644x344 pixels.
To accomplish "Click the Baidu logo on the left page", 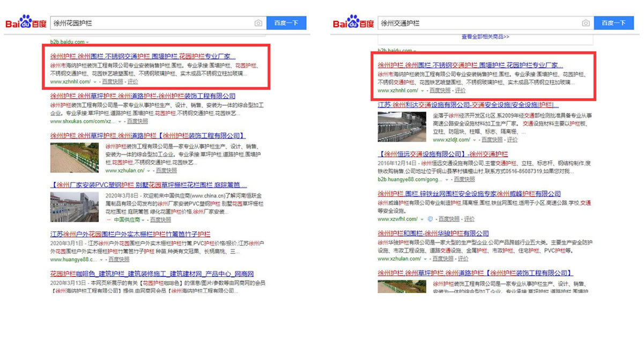I will [25, 24].
